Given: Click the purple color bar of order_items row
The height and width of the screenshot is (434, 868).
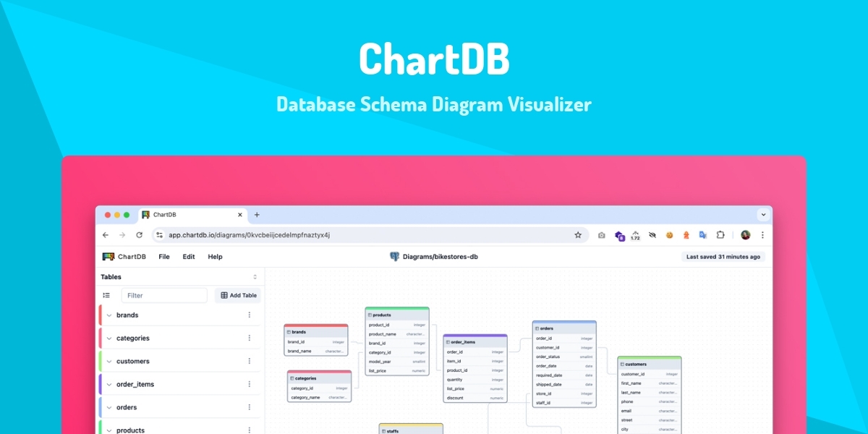Looking at the screenshot, I should click(x=100, y=384).
